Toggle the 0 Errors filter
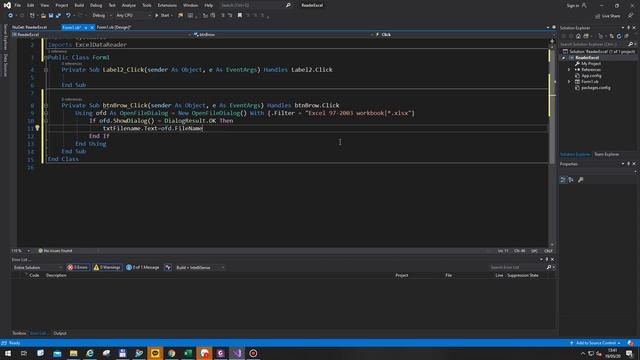Screen dimensions: 640x360 pos(78,268)
